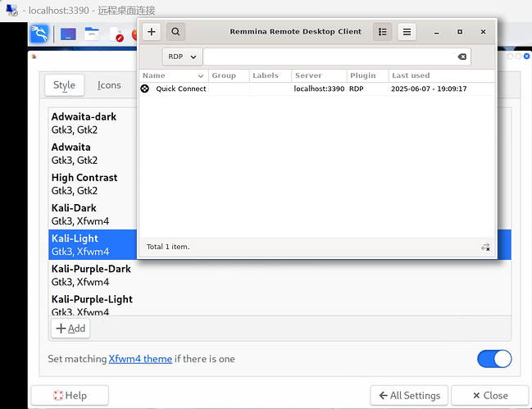Select the Kali-Light theme

tap(93, 245)
